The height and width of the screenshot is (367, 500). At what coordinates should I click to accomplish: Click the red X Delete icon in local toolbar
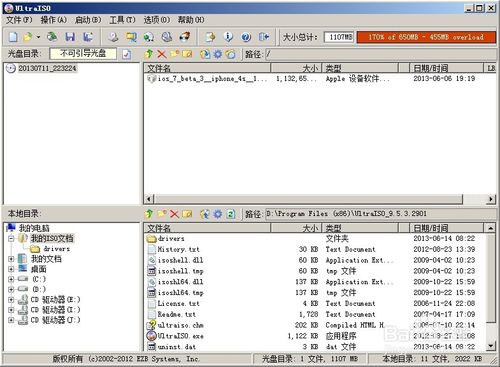tap(175, 214)
